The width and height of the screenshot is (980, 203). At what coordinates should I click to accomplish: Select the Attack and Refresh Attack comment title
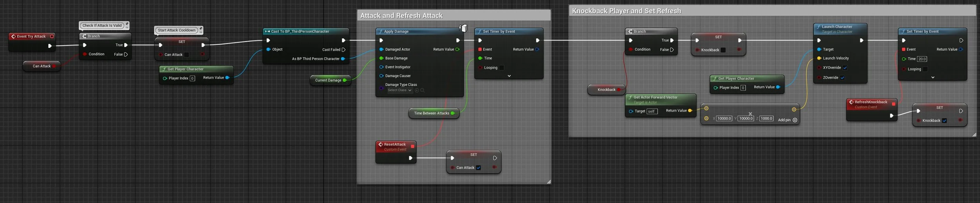401,16
